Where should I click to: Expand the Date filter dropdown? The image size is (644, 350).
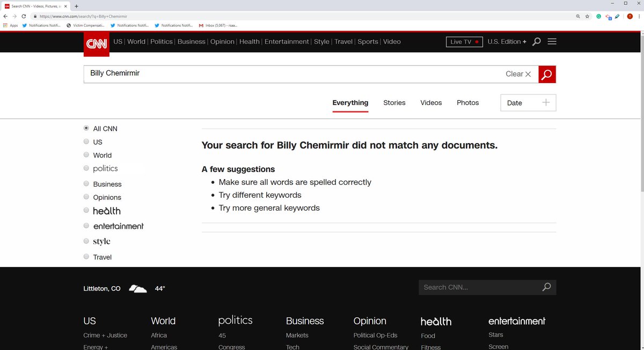pyautogui.click(x=528, y=103)
